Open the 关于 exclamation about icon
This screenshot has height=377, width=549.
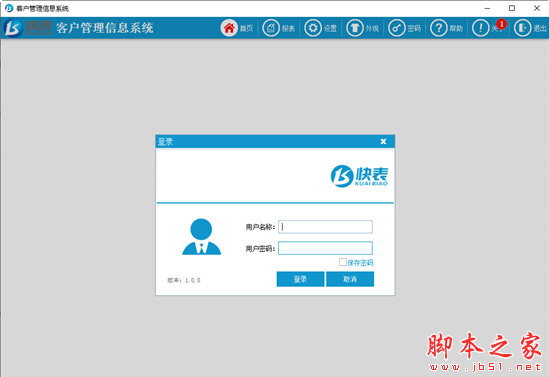pyautogui.click(x=480, y=28)
